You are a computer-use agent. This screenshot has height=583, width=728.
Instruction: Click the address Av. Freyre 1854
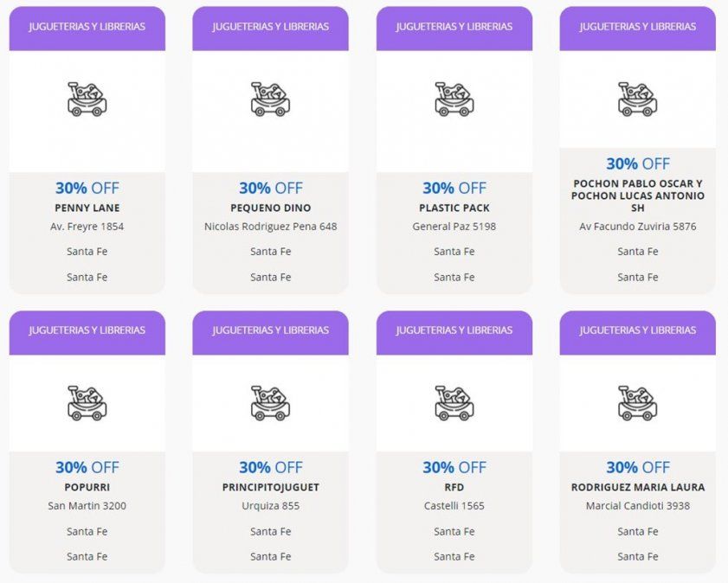click(x=87, y=227)
